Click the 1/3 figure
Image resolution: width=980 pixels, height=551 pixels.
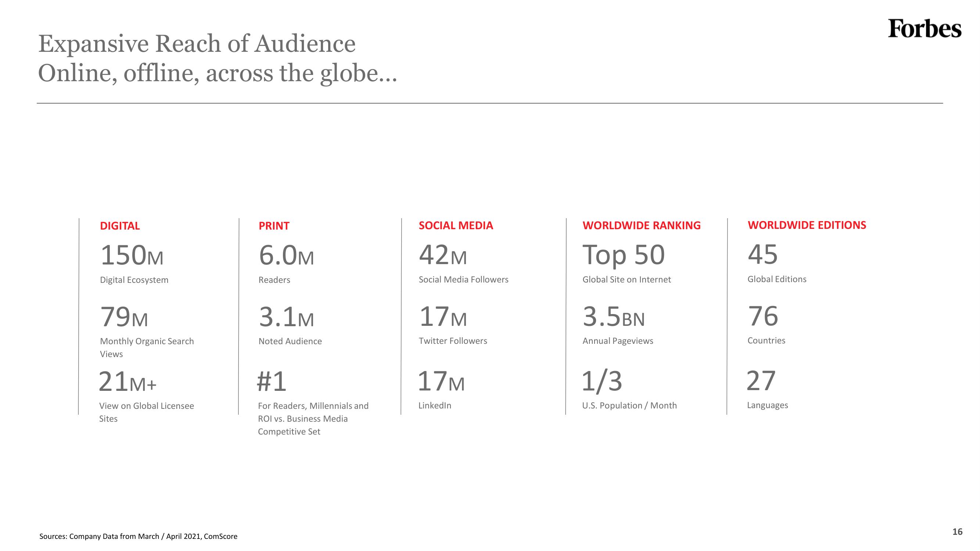tap(602, 381)
